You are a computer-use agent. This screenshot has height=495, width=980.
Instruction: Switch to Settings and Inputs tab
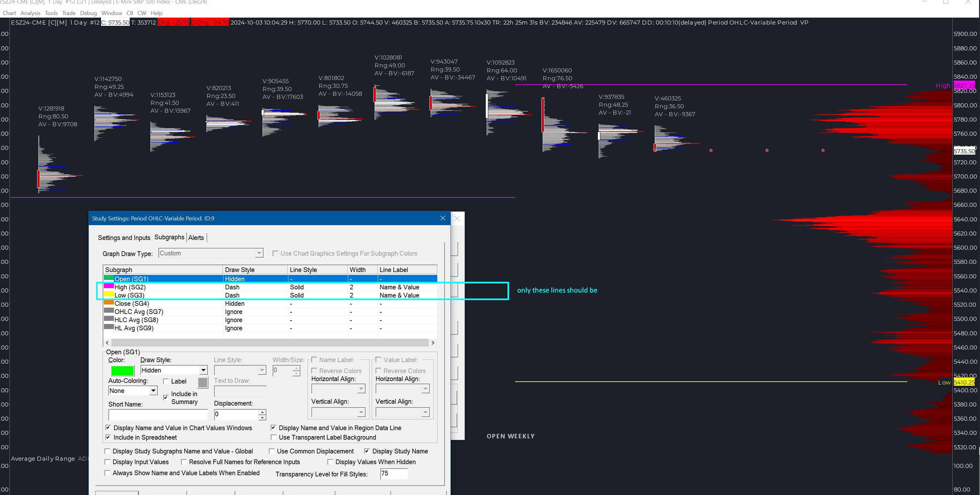(x=124, y=238)
